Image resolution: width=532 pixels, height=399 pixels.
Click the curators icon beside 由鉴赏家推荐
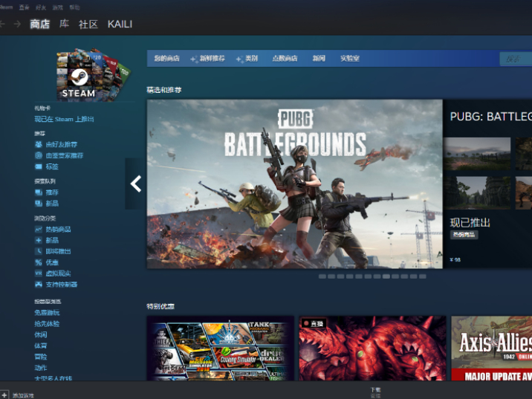coord(39,155)
